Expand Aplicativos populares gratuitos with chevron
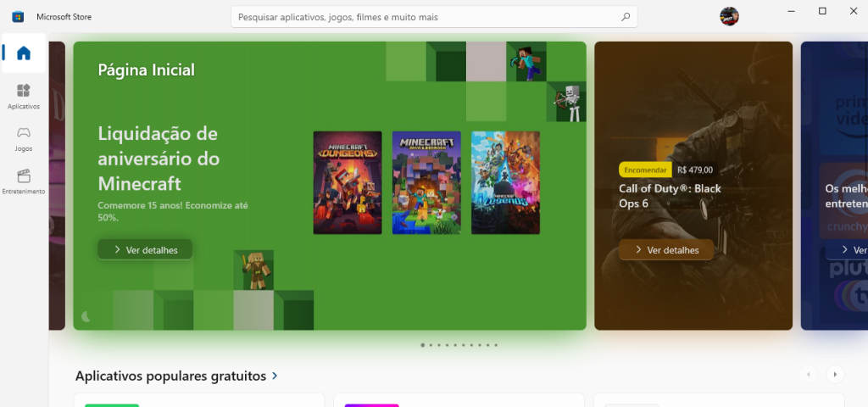 (275, 376)
